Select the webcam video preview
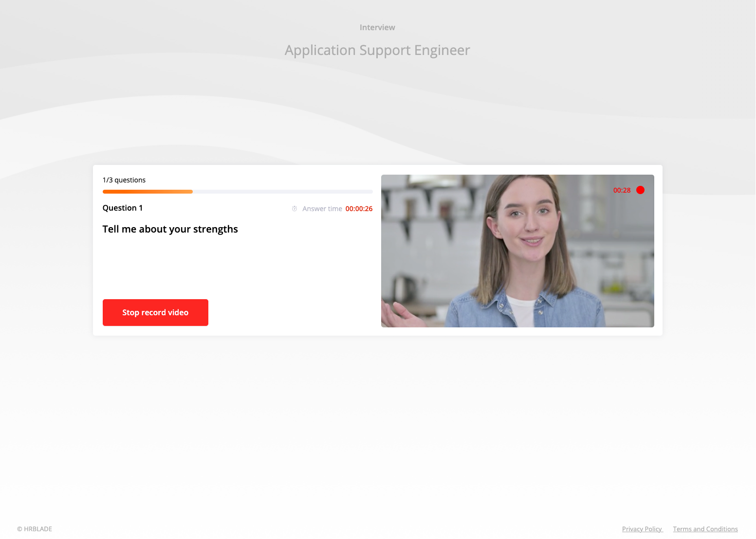The width and height of the screenshot is (756, 539). [x=517, y=251]
